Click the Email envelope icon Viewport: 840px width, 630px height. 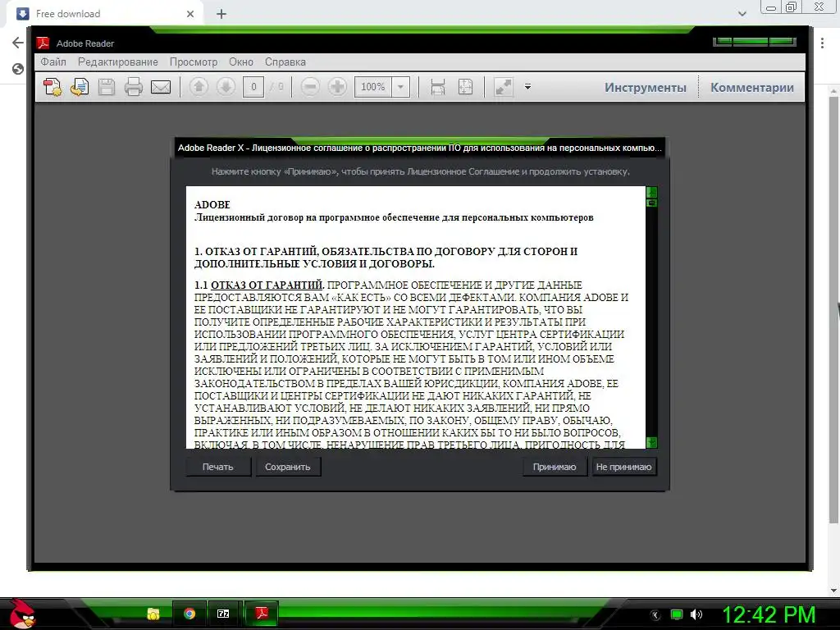[x=161, y=87]
